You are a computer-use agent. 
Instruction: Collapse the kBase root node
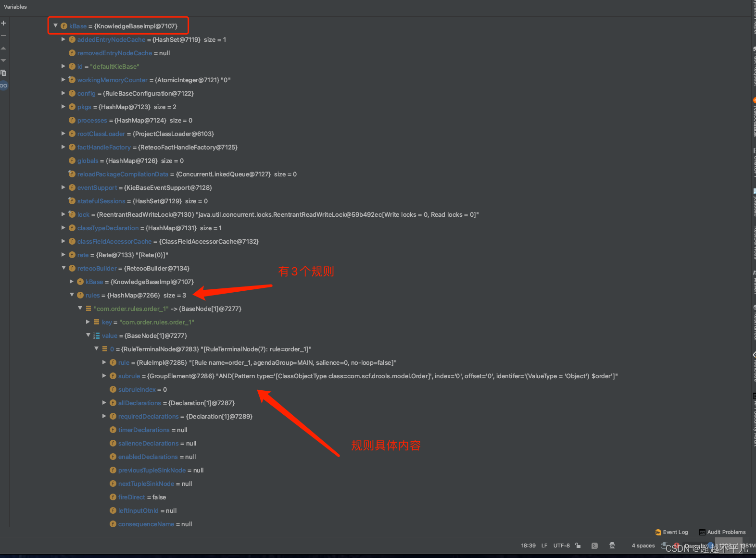[56, 25]
